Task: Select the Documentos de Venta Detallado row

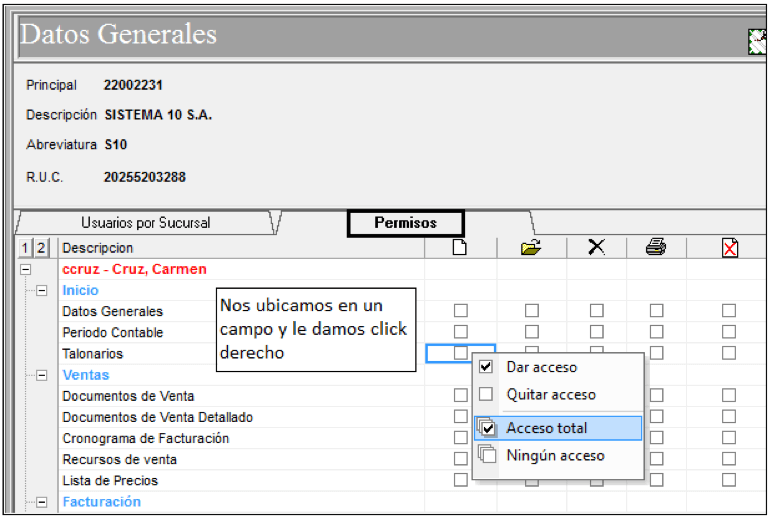Action: click(158, 417)
